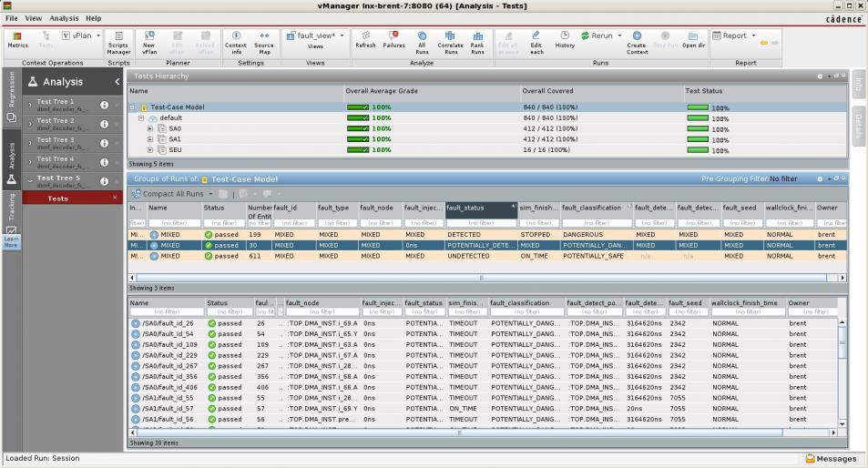
Task: Click the Edit each icon
Action: [x=536, y=43]
